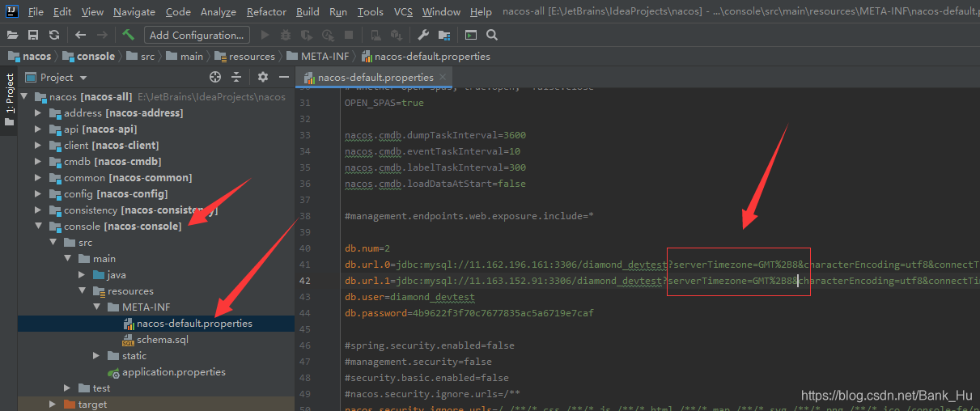Navigate forward with the right arrow icon
980x411 pixels.
[102, 35]
